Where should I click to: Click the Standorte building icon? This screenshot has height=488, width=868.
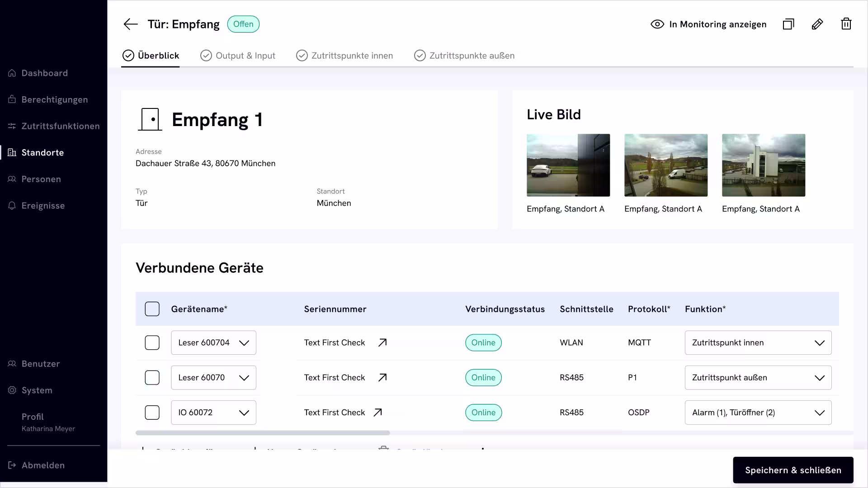pos(12,152)
